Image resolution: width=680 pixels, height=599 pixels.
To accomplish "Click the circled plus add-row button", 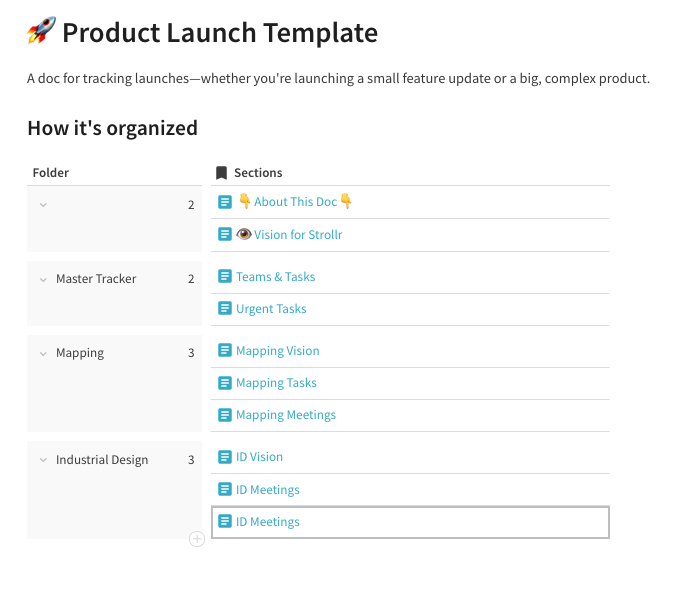I will tap(197, 539).
